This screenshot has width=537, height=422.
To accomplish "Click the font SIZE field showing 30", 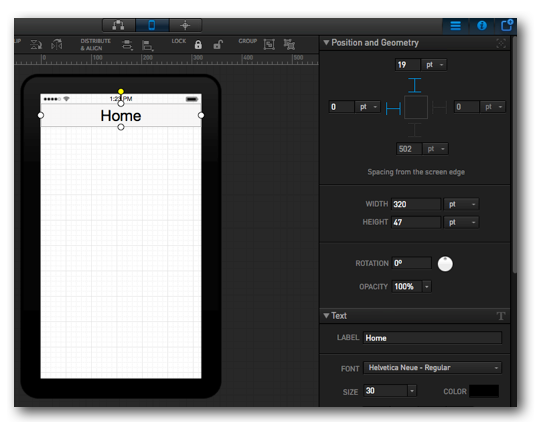I will click(x=385, y=391).
